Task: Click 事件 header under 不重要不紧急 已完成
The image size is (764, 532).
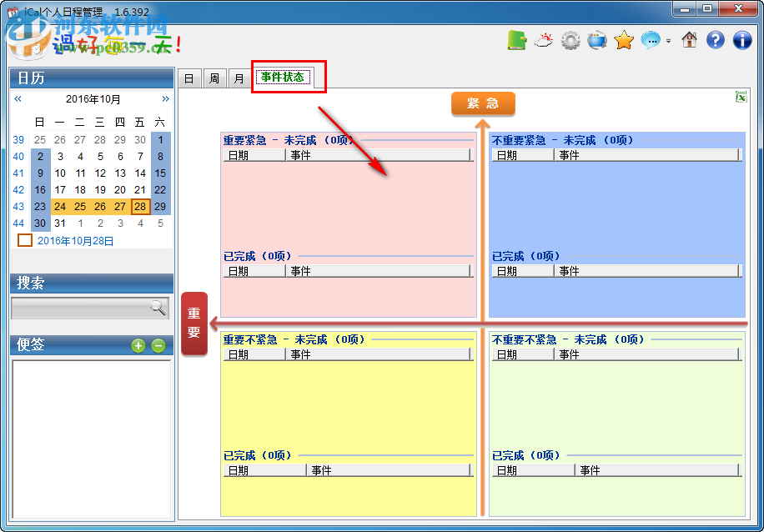Action: [x=656, y=470]
